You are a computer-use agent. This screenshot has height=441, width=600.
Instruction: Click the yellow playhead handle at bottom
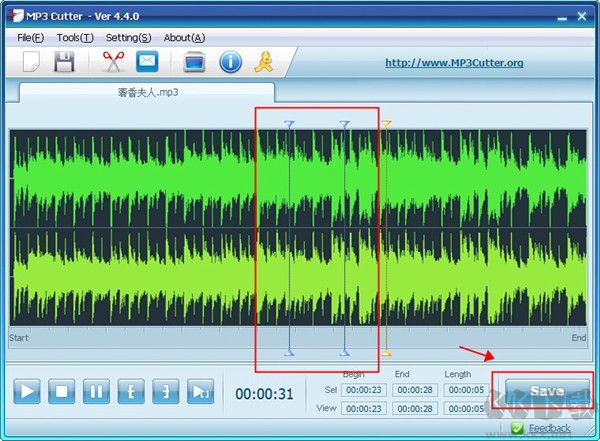tap(387, 353)
